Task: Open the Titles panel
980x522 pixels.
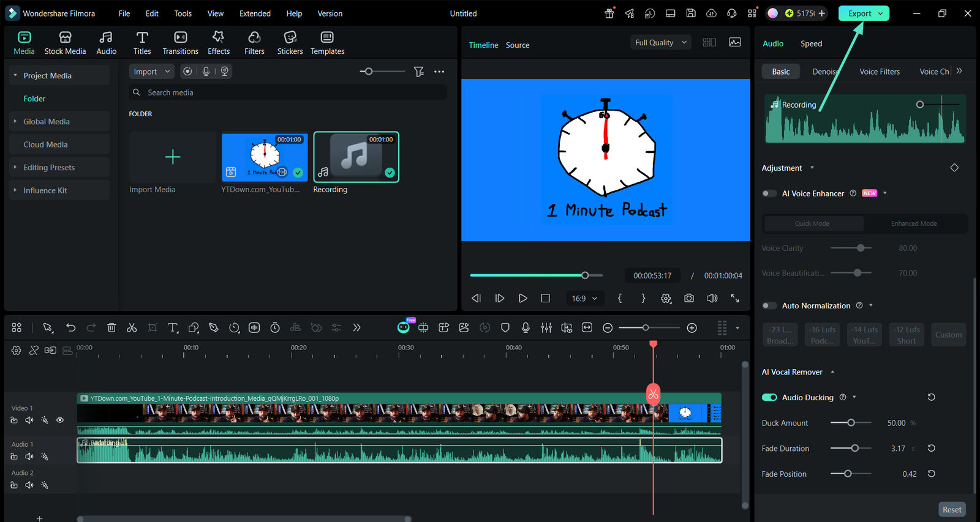Action: [142, 43]
